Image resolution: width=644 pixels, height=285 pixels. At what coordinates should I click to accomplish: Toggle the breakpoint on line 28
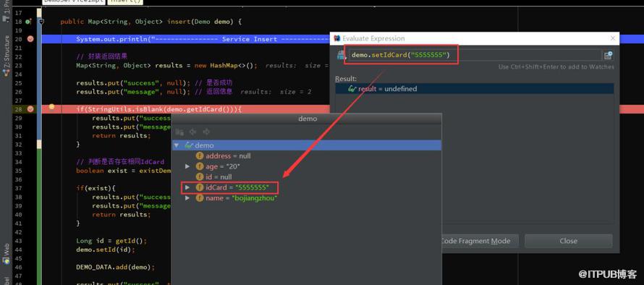[30, 109]
